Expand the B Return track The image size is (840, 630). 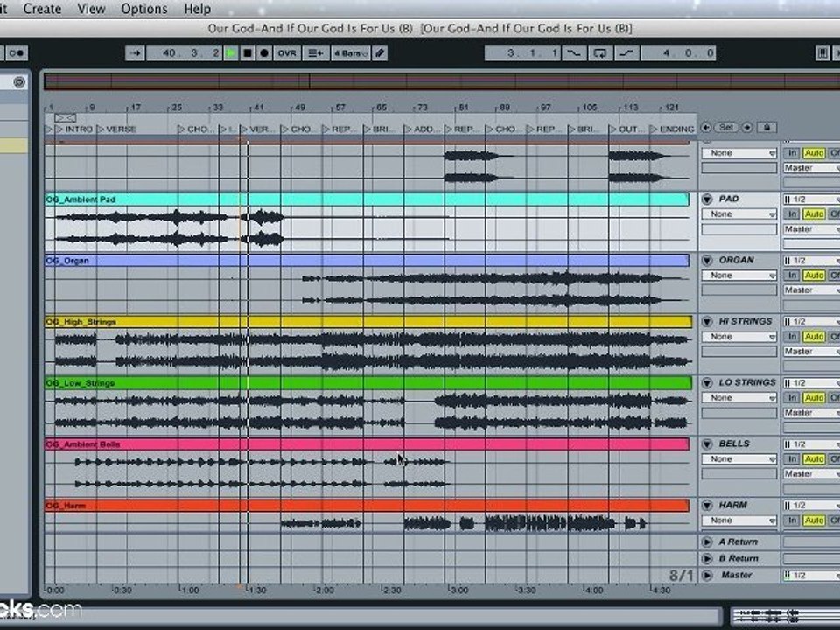[x=707, y=559]
